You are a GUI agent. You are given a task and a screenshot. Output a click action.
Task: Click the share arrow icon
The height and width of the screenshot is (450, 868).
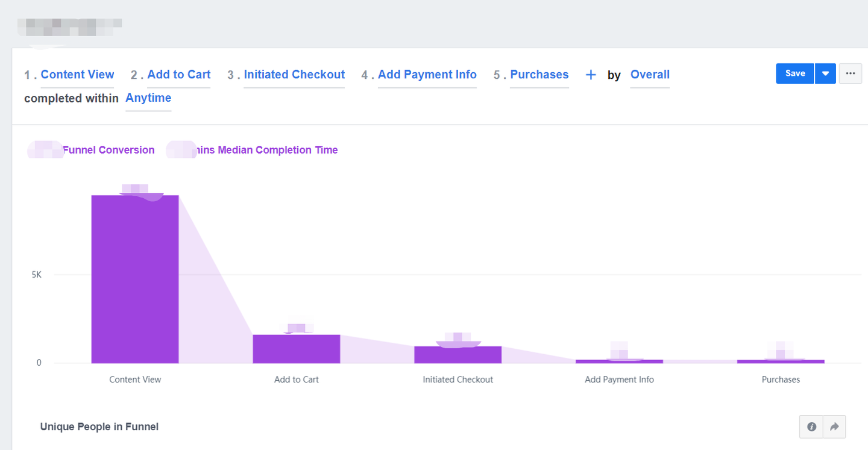(834, 427)
